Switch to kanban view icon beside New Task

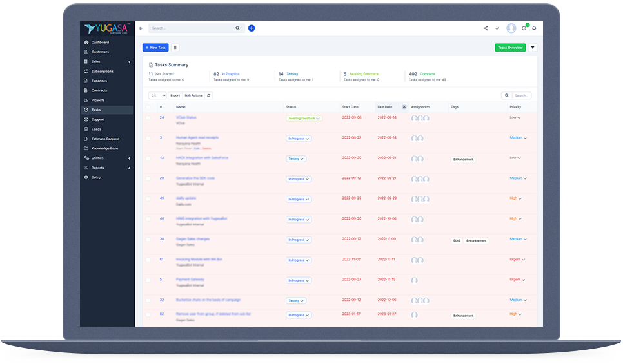coord(175,48)
